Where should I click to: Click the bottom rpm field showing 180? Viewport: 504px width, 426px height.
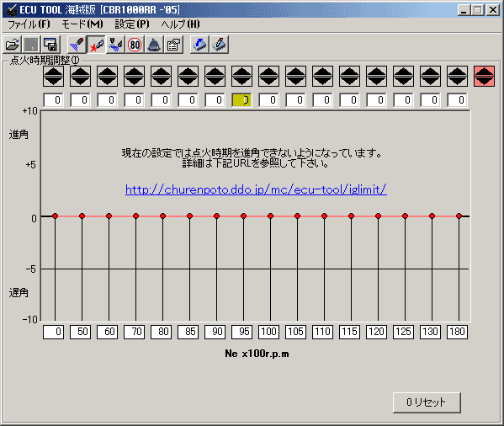pyautogui.click(x=458, y=332)
